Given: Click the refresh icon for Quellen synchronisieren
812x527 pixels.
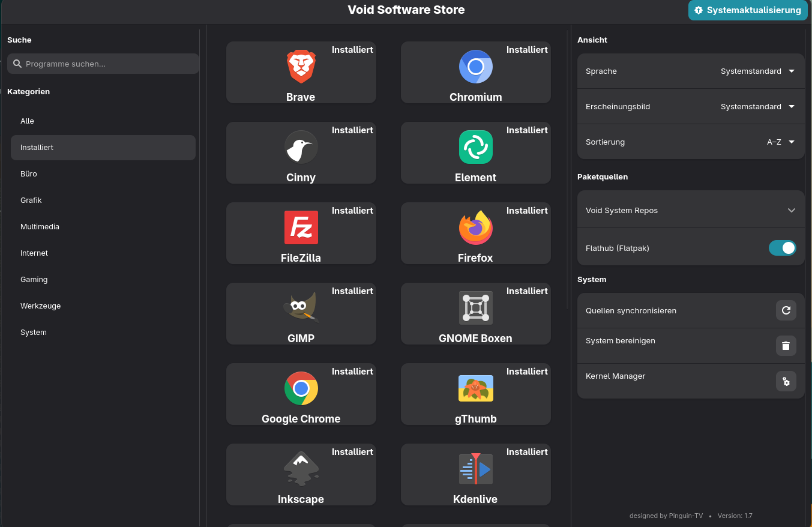Looking at the screenshot, I should [x=786, y=310].
